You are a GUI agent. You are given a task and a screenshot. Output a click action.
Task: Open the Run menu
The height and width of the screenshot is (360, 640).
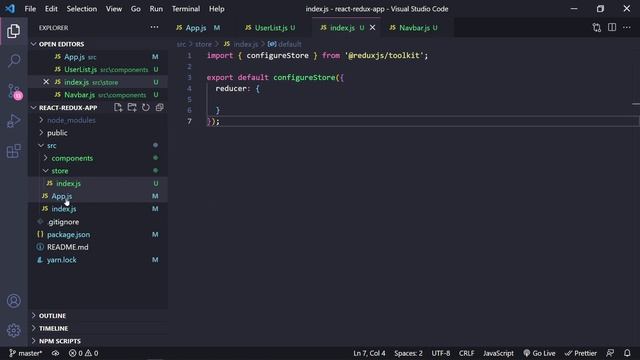point(156,9)
